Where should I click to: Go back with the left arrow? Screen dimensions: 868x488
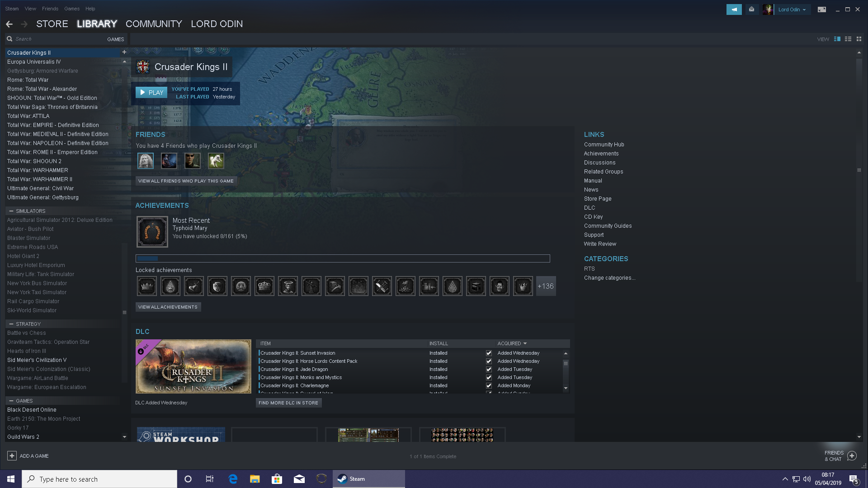(x=9, y=24)
